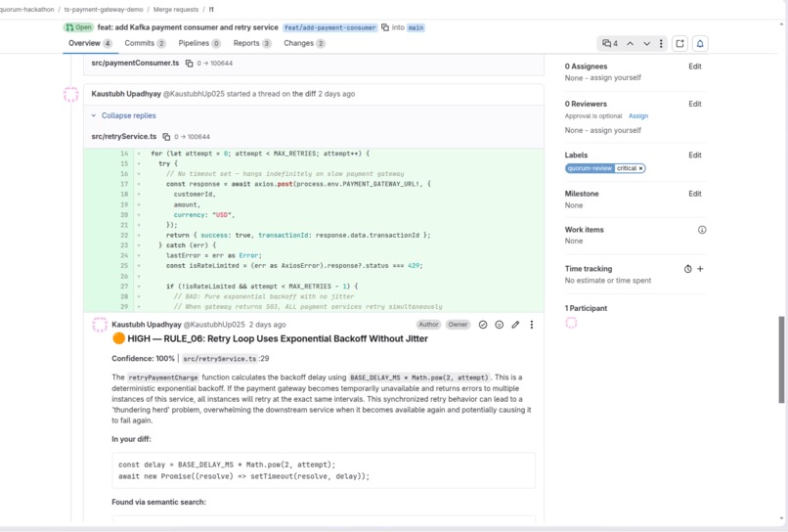The image size is (788, 532).
Task: Open Merge requests breadcrumb
Action: (176, 10)
